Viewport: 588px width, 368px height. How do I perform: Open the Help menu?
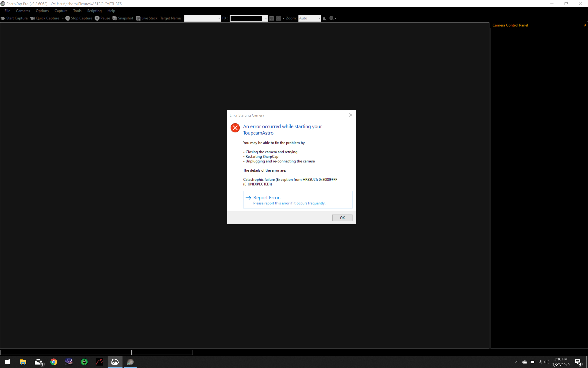click(111, 11)
